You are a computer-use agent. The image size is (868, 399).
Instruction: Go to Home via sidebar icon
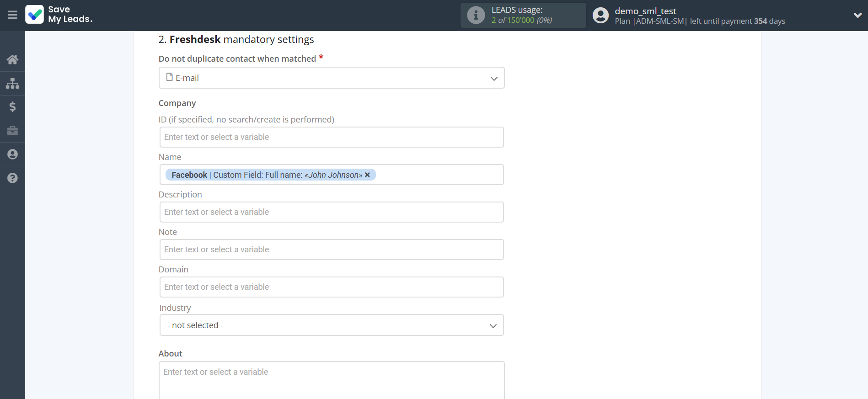[x=12, y=59]
